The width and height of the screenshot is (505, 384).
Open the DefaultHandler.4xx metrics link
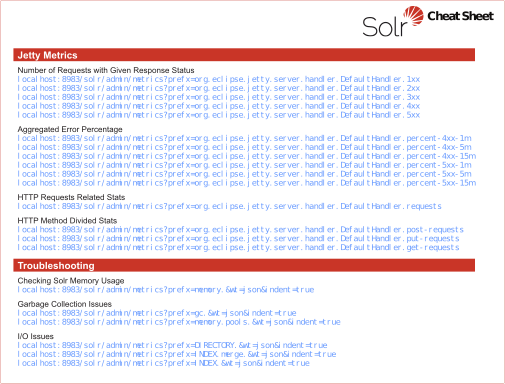tap(219, 106)
